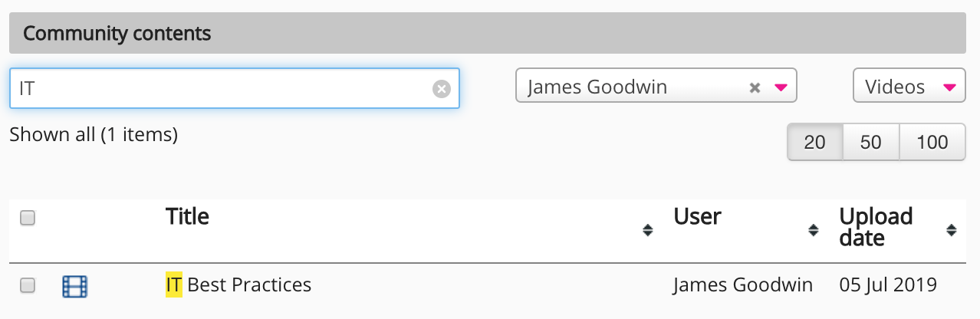
Task: Focus the community contents search box
Action: 222,88
